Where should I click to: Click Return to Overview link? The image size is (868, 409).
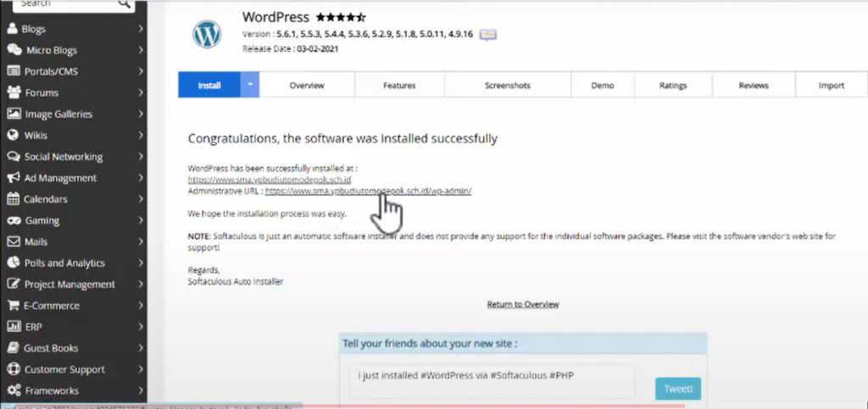click(x=522, y=304)
